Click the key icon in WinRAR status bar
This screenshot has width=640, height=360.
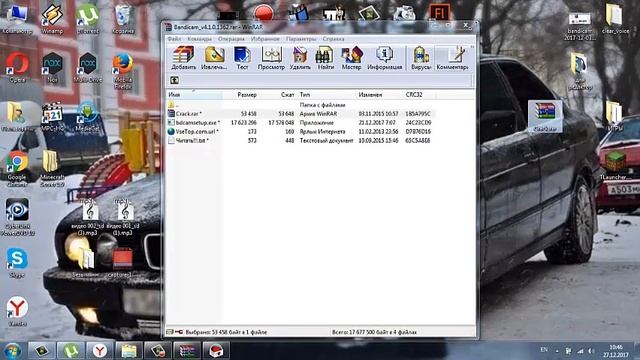coord(179,332)
